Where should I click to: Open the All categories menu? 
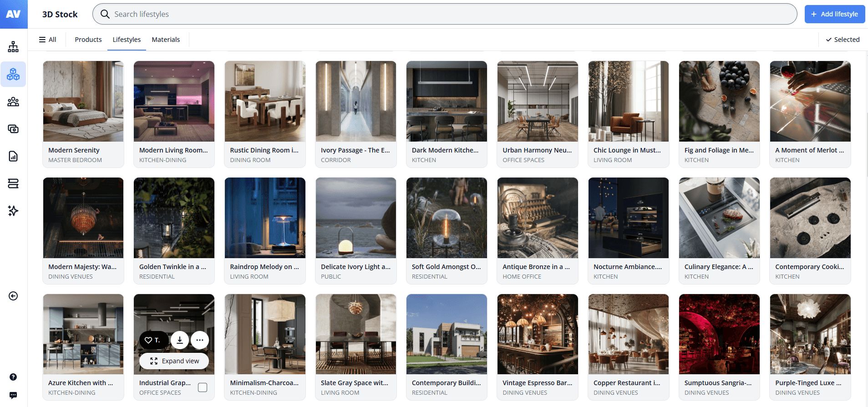click(x=48, y=40)
